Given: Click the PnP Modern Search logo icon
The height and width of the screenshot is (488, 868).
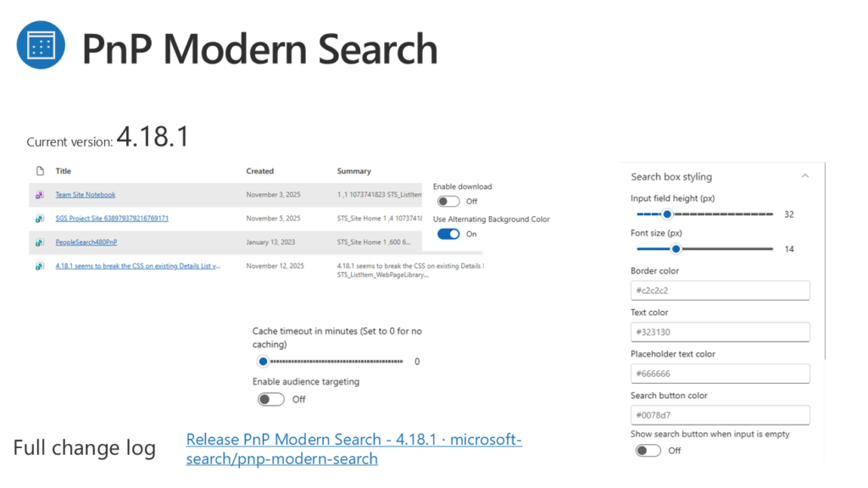Looking at the screenshot, I should click(41, 46).
